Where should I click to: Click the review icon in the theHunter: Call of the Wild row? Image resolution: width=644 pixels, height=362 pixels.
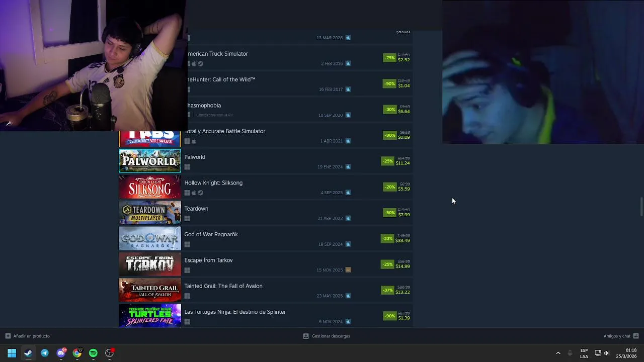click(348, 89)
